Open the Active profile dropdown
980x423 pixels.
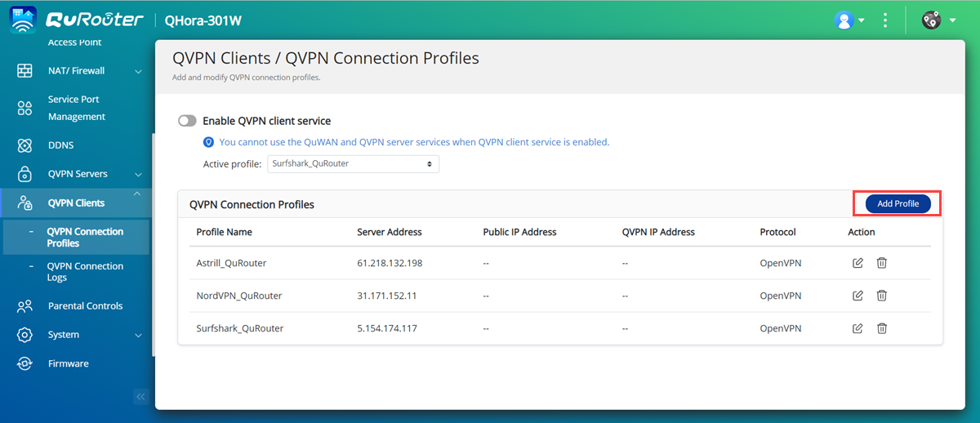click(x=353, y=164)
